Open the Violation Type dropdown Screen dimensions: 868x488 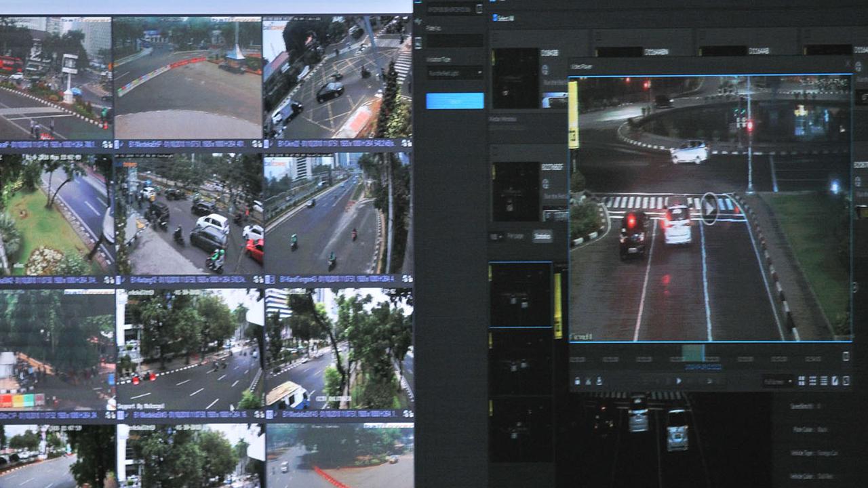click(x=454, y=73)
